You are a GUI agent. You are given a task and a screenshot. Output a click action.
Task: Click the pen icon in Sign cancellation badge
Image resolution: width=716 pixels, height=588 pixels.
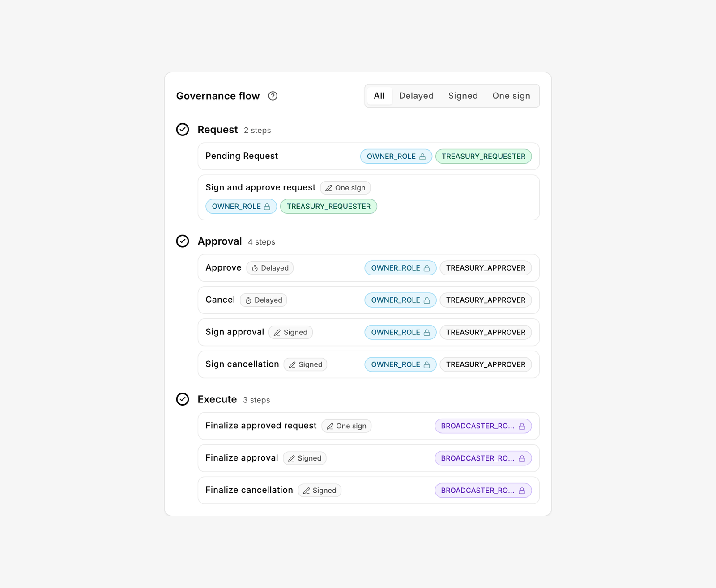[292, 365]
